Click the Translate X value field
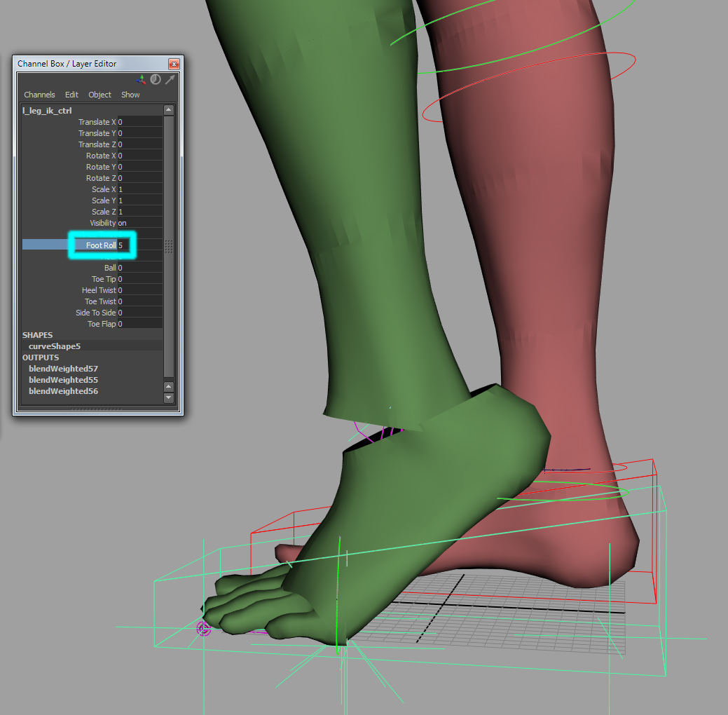The height and width of the screenshot is (715, 728). [139, 122]
